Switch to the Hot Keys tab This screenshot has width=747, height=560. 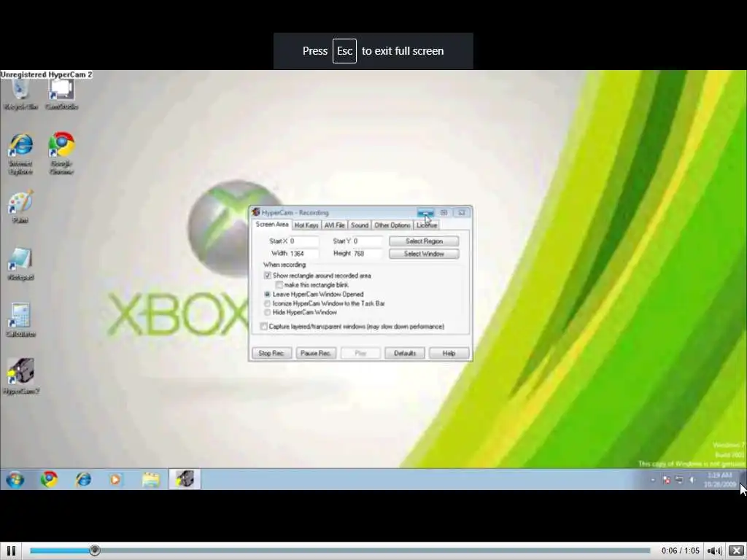click(x=306, y=225)
